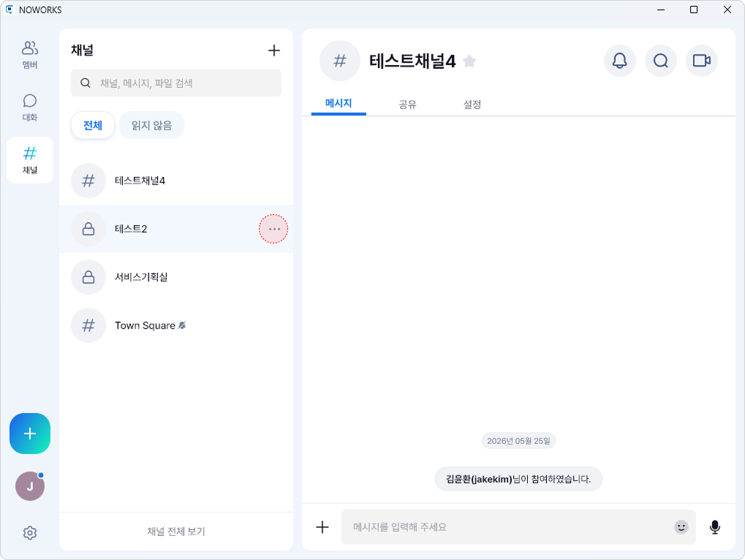Screen dimensions: 745x560
Task: Switch to the 설정 tab
Action: (x=472, y=105)
